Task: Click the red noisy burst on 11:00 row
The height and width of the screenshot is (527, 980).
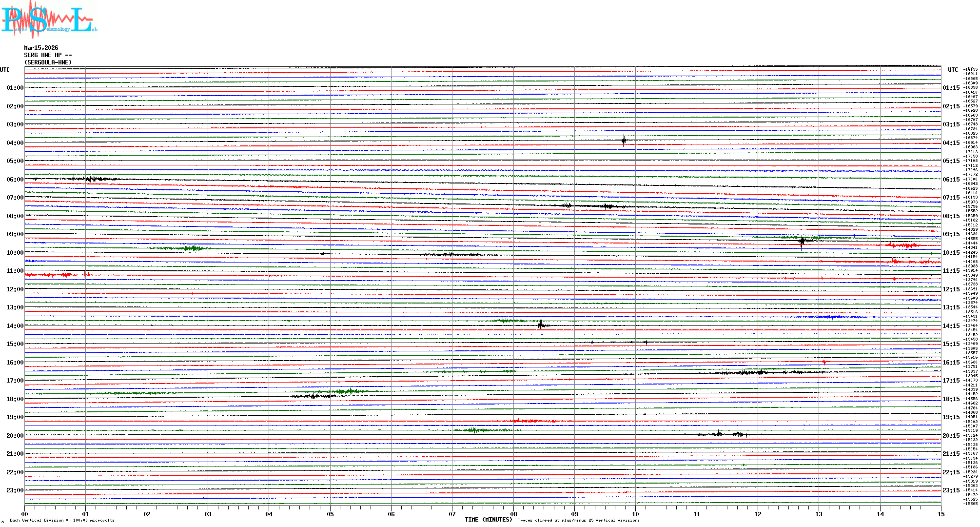Action: [49, 275]
